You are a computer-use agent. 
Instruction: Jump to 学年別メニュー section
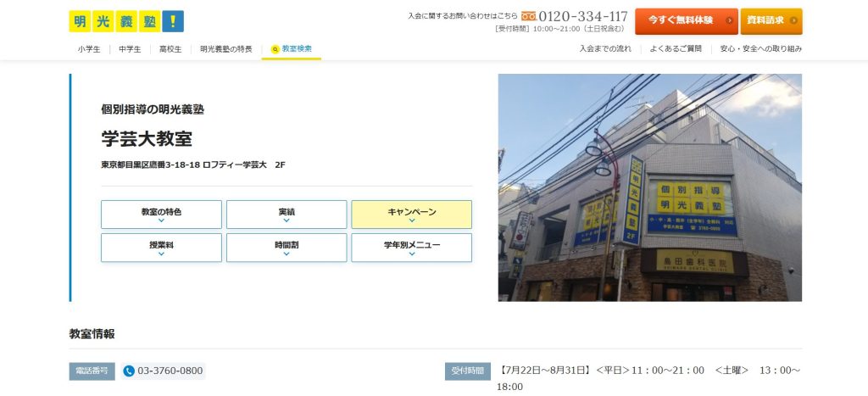pyautogui.click(x=412, y=248)
